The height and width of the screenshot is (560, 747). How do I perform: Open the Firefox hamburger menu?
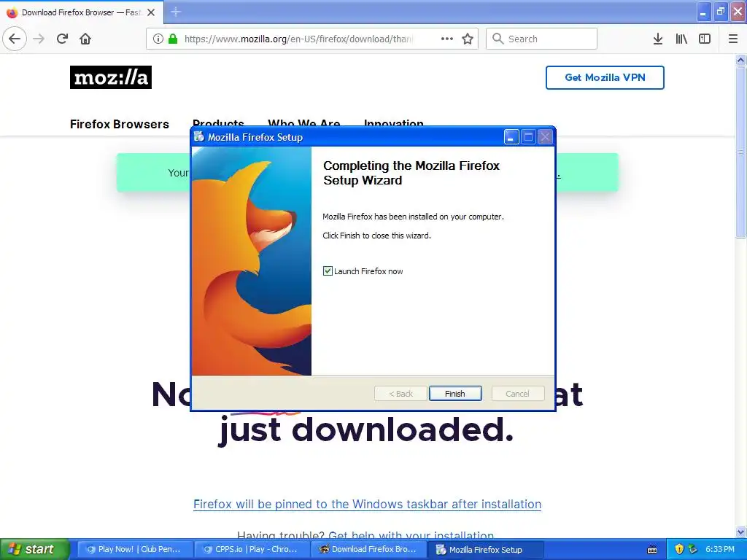(x=732, y=39)
